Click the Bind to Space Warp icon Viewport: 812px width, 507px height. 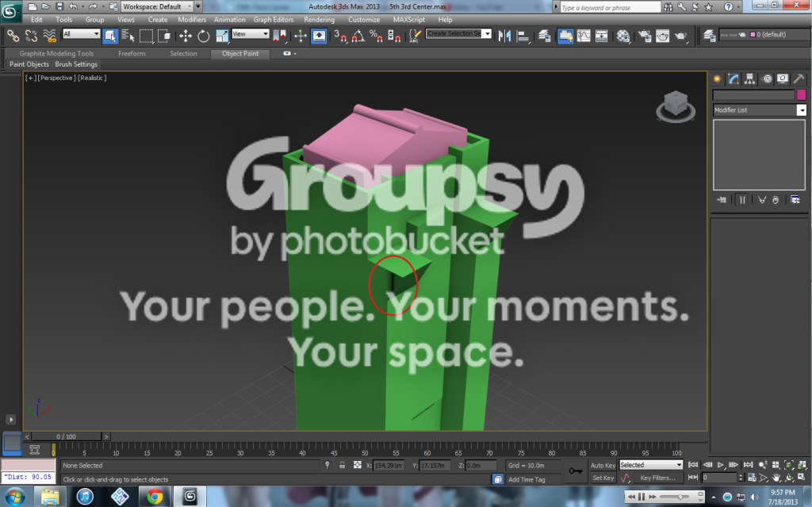tap(50, 36)
